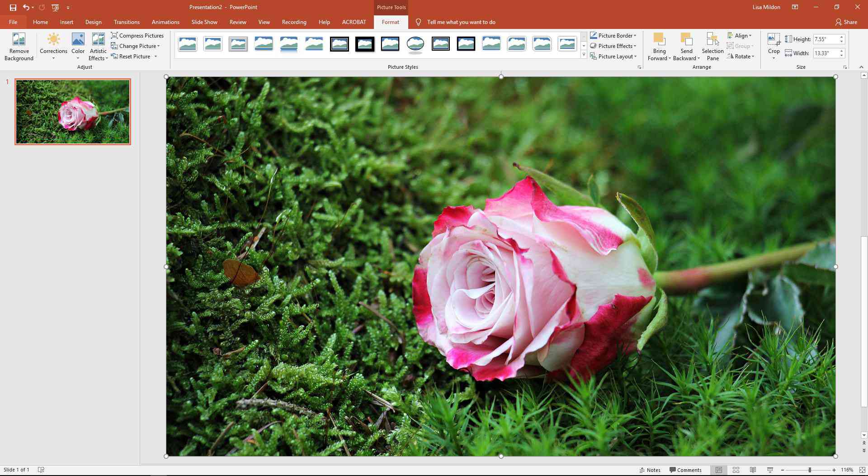Toggle the Comments pane
This screenshot has width=868, height=476.
pos(685,470)
